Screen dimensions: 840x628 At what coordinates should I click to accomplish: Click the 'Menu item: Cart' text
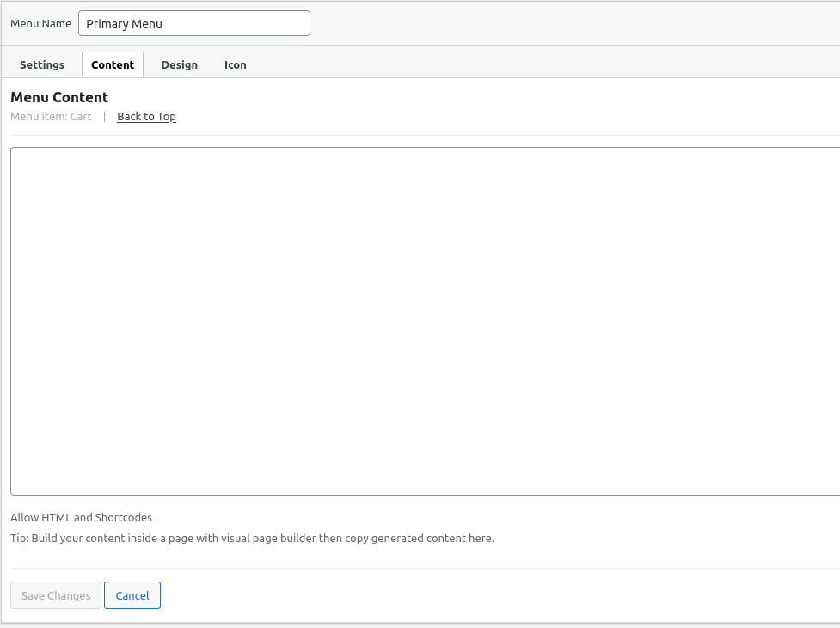pos(51,116)
